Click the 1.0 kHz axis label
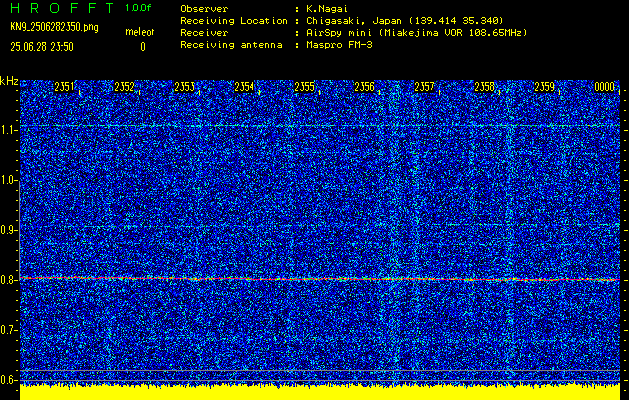 pyautogui.click(x=8, y=181)
